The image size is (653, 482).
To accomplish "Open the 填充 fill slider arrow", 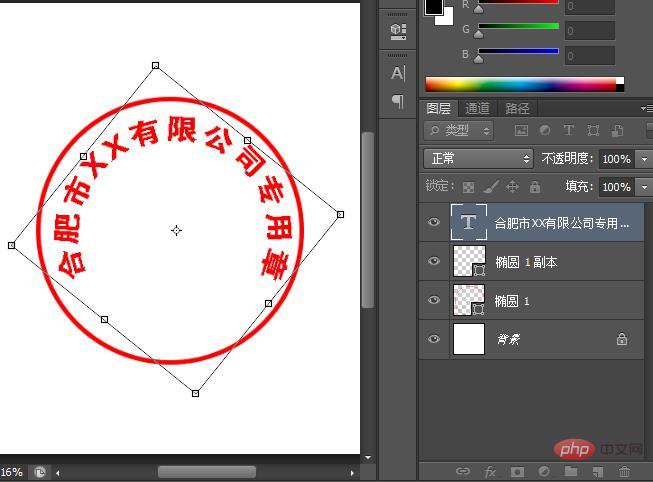I will (644, 187).
